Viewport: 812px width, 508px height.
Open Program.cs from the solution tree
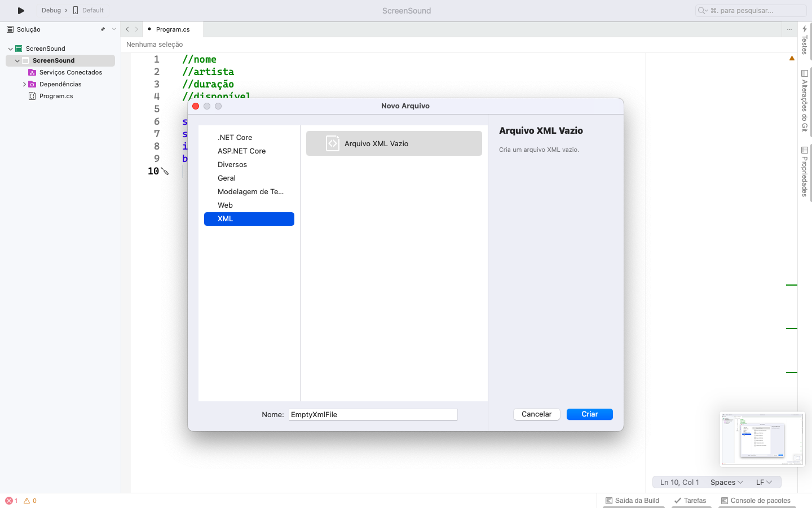pos(56,96)
